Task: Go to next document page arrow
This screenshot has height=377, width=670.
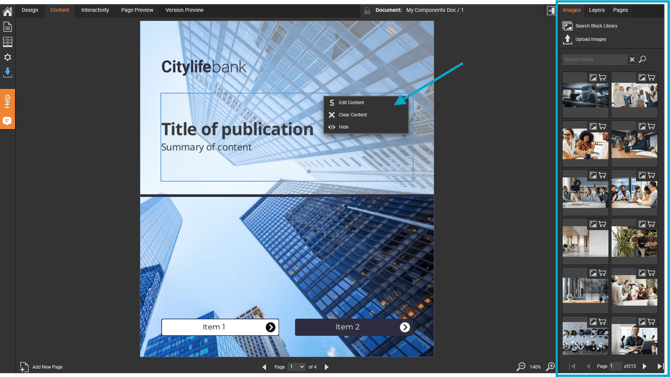Action: [x=326, y=367]
